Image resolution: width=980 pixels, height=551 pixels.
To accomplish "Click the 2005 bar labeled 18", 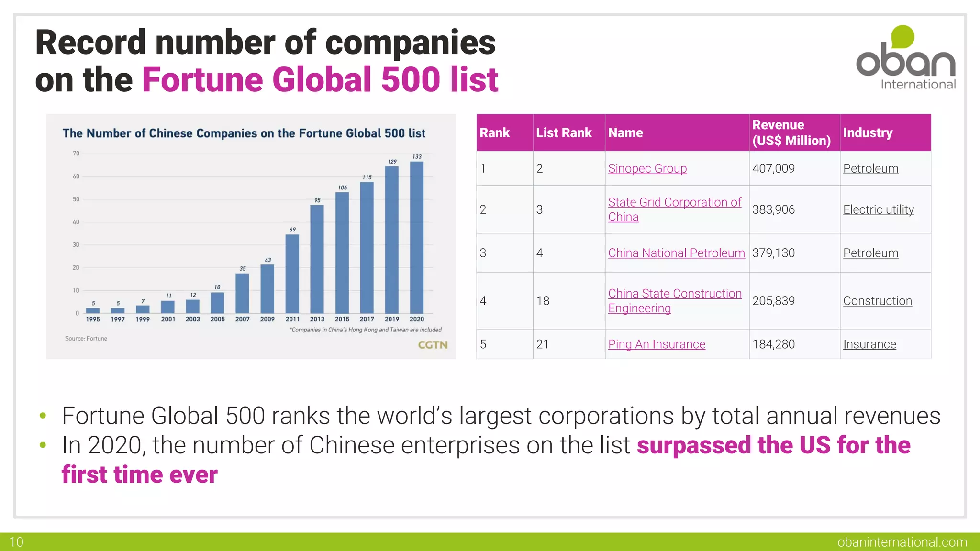I will click(x=218, y=303).
